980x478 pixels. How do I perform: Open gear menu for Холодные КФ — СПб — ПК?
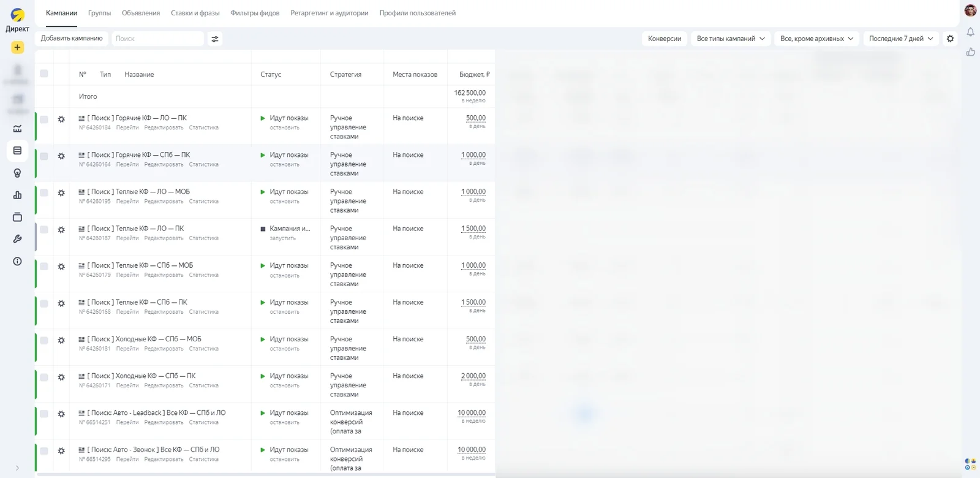61,377
